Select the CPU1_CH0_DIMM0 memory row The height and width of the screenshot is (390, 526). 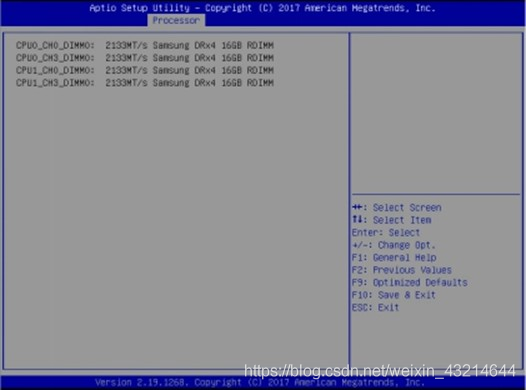pos(145,70)
